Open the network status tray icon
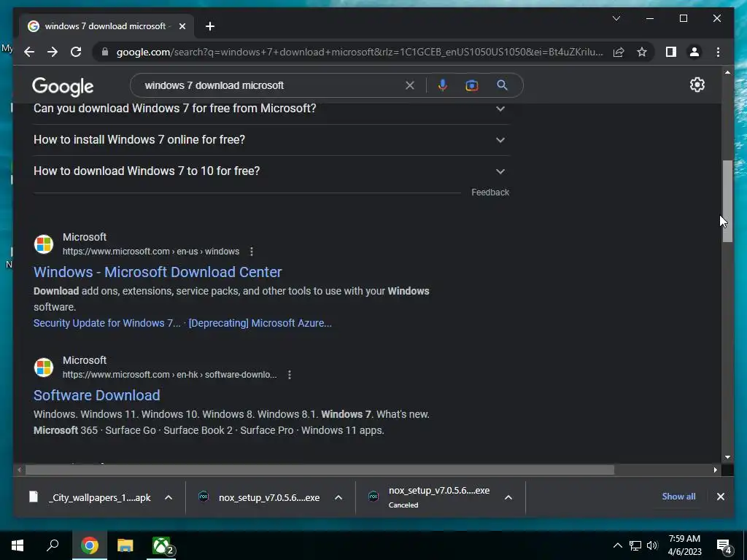Screen dimensions: 747x560 (x=635, y=545)
